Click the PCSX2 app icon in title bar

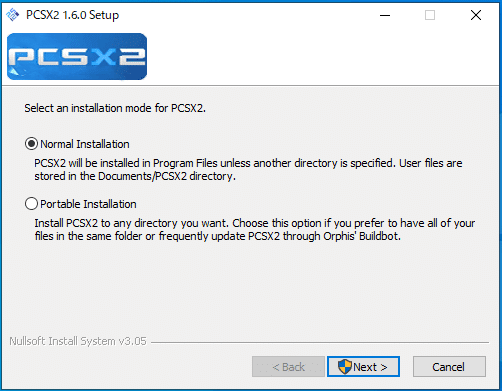click(13, 15)
